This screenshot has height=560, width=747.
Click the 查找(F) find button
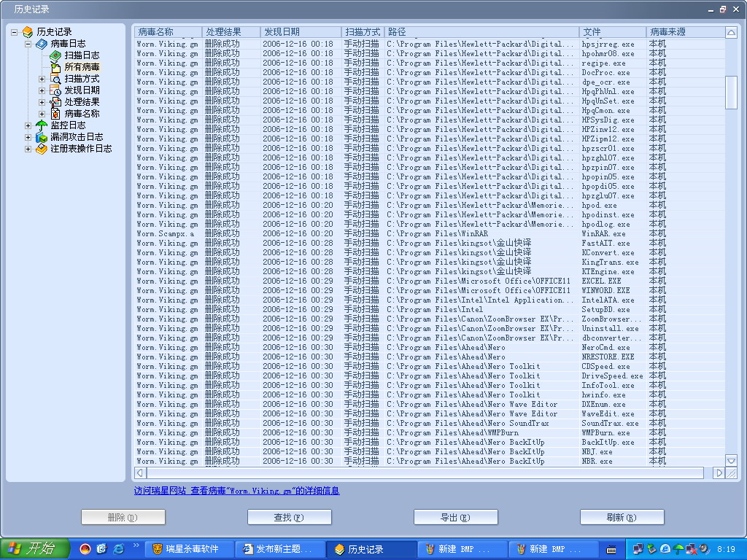pyautogui.click(x=289, y=517)
